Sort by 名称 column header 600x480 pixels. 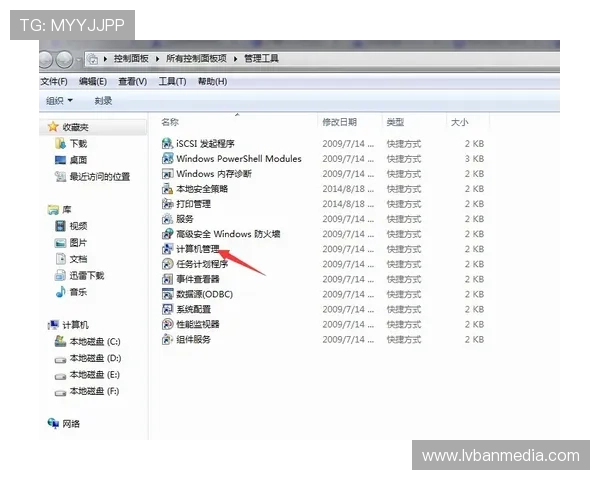[x=170, y=122]
